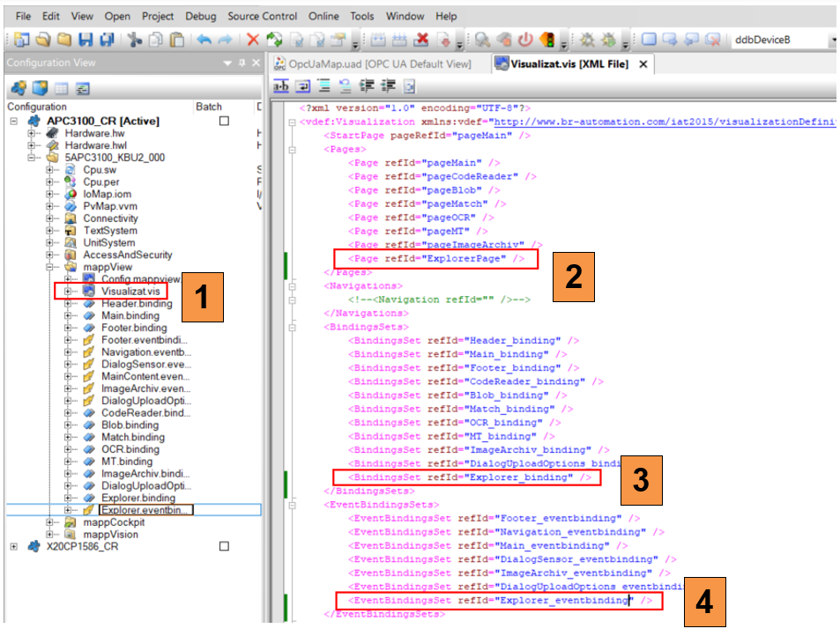The image size is (840, 636).
Task: Toggle the a-b icon in the editor toolbar
Action: [281, 86]
